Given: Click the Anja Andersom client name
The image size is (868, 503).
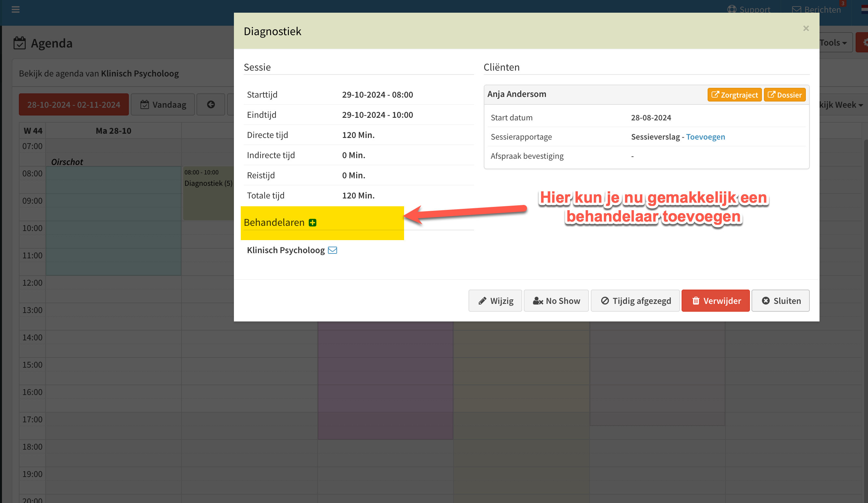Looking at the screenshot, I should coord(517,94).
